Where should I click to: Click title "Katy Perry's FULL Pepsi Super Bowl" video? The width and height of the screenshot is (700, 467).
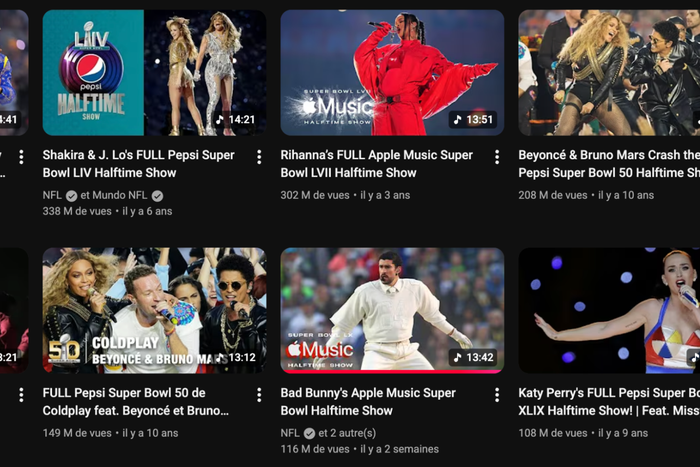[x=608, y=402]
